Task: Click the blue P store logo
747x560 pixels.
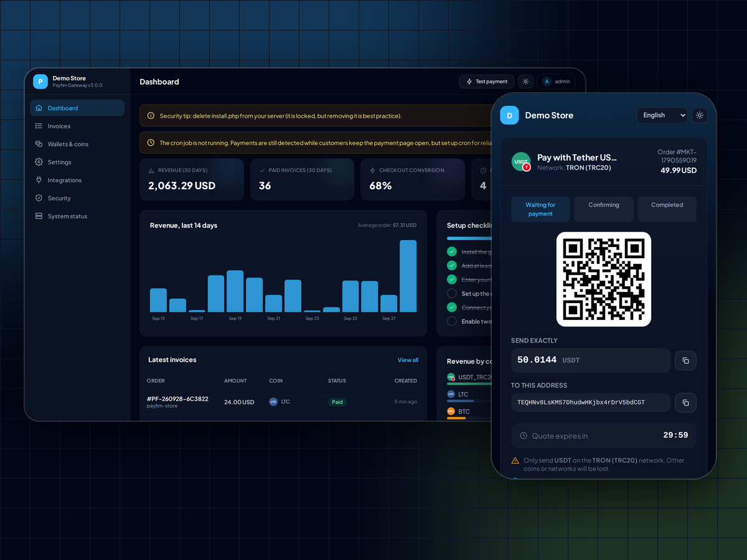Action: [40, 82]
